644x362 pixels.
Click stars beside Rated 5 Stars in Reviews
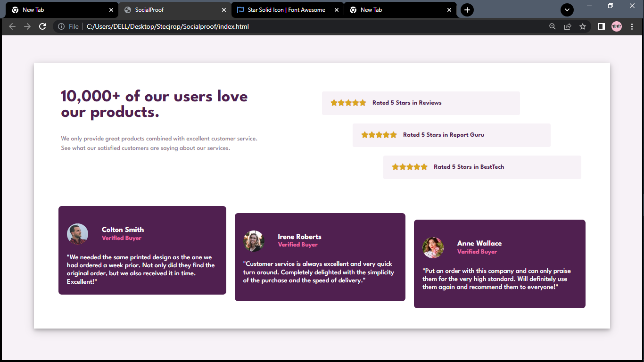[348, 103]
